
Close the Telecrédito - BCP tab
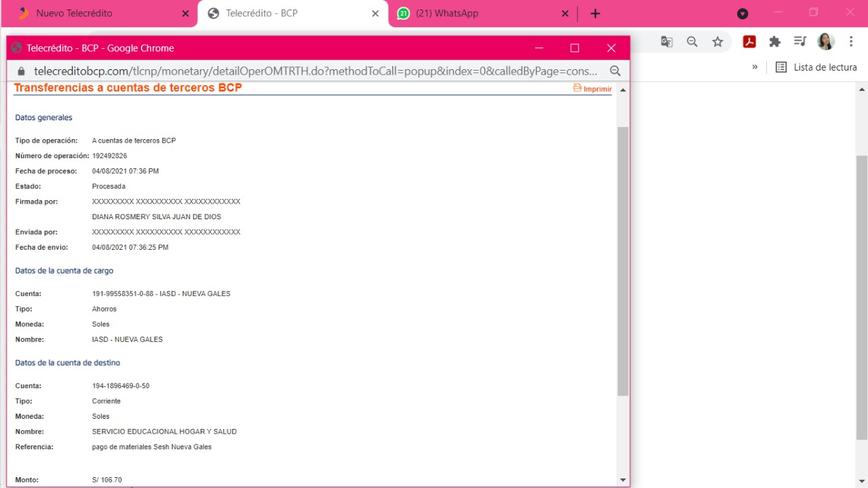376,14
